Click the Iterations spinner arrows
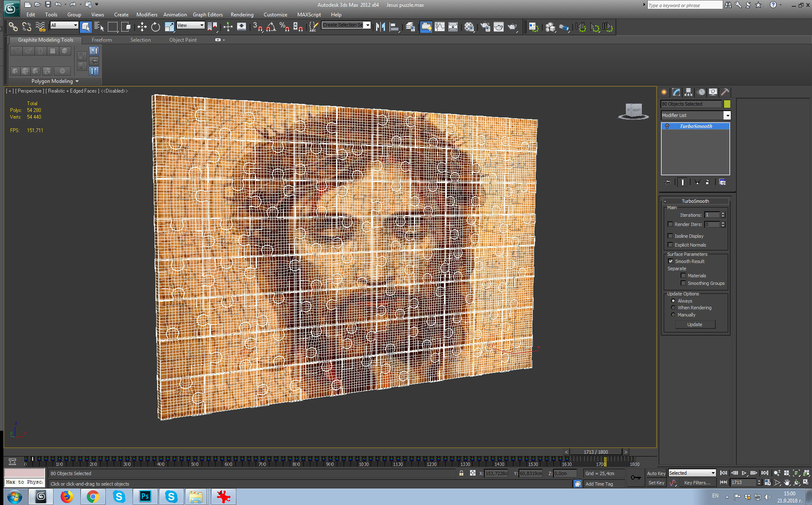Viewport: 812px width, 505px height. 723,215
